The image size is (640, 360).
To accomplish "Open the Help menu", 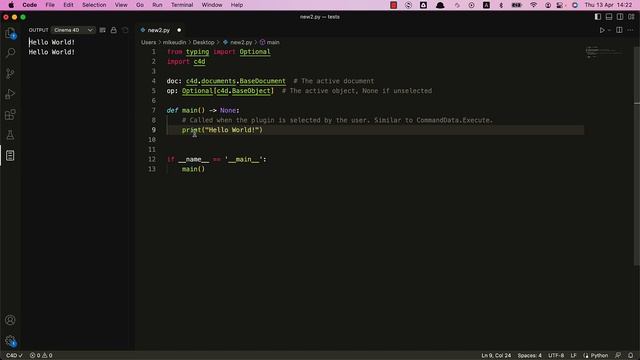I will point(237,5).
